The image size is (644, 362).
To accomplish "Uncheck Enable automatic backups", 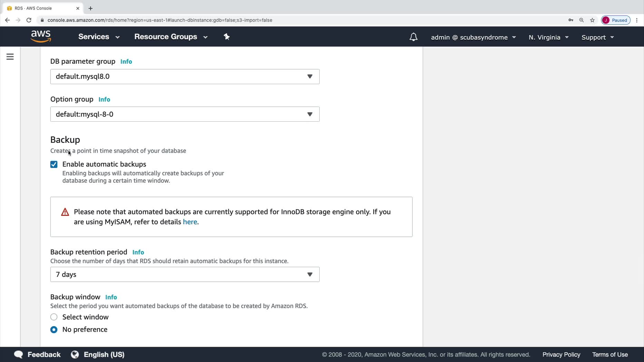I will pyautogui.click(x=54, y=164).
